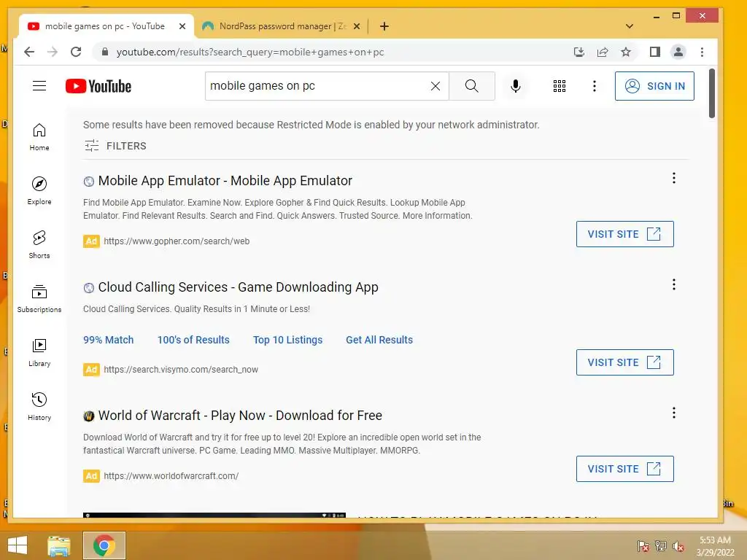
Task: Open the Action Center flag tray icon
Action: coord(643,545)
